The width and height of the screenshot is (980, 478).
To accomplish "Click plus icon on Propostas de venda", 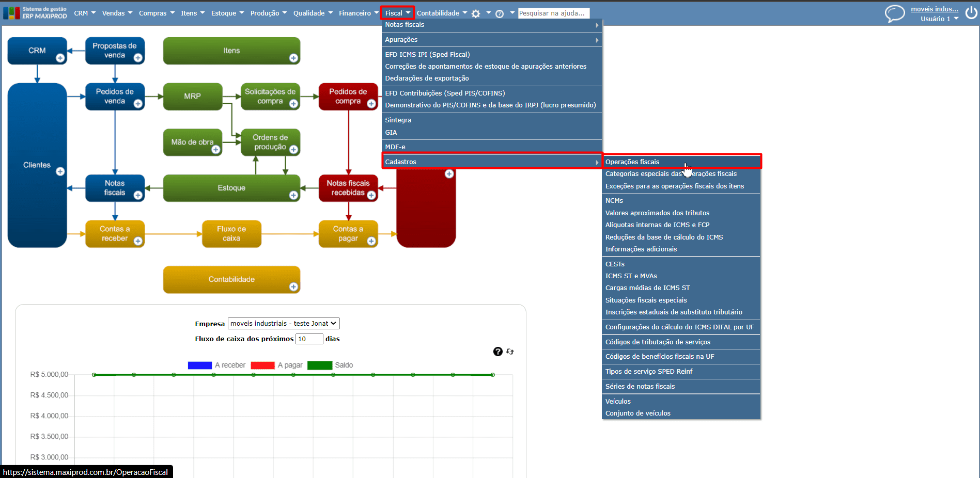I will 138,58.
